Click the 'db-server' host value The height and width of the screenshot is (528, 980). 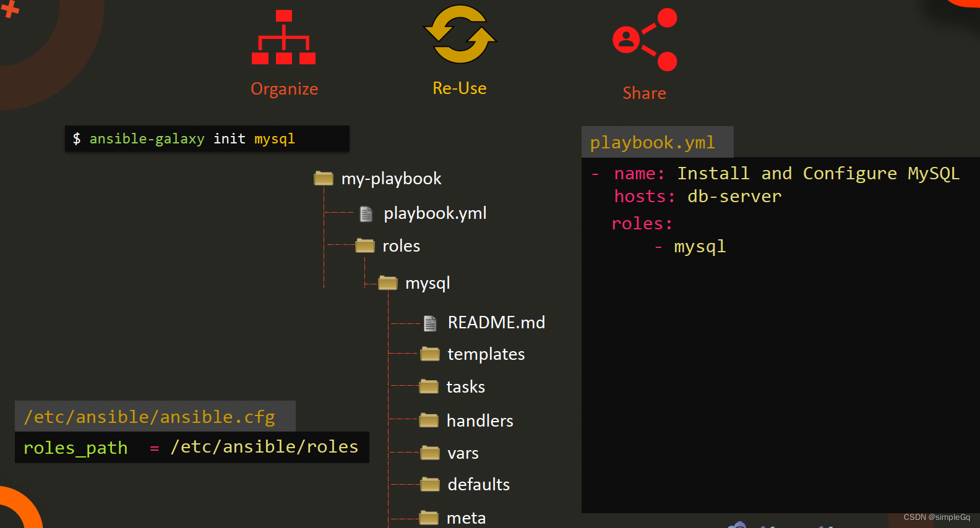[x=734, y=197]
